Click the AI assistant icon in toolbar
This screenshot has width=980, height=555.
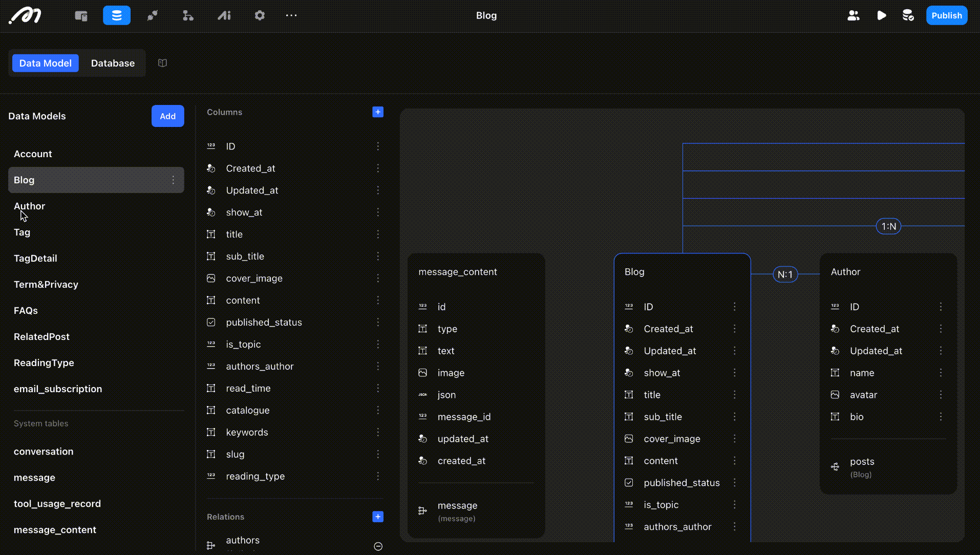(224, 15)
